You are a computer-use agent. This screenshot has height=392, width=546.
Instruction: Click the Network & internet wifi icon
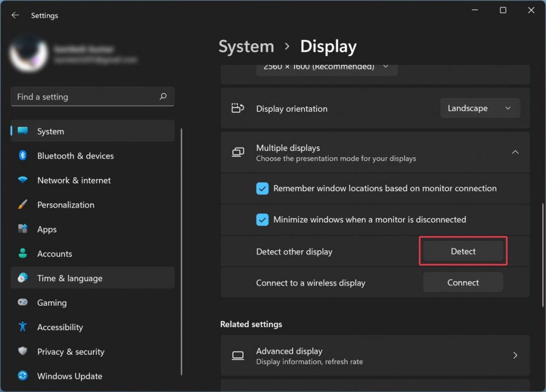22,180
